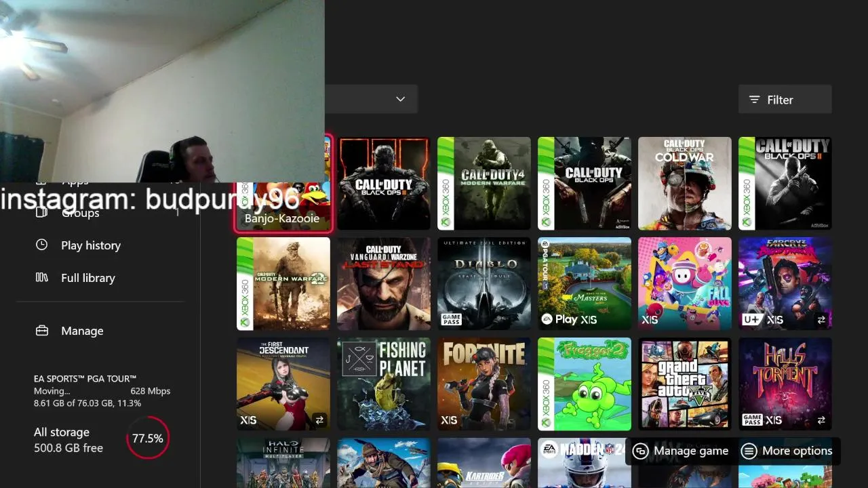Open the Fishing Planet tile
Image resolution: width=868 pixels, height=488 pixels.
[x=384, y=384]
